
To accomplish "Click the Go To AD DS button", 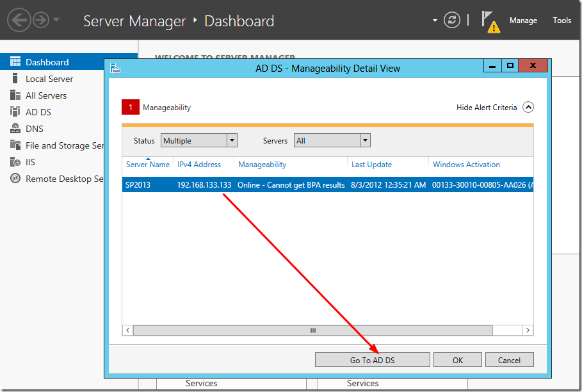I will pos(372,360).
